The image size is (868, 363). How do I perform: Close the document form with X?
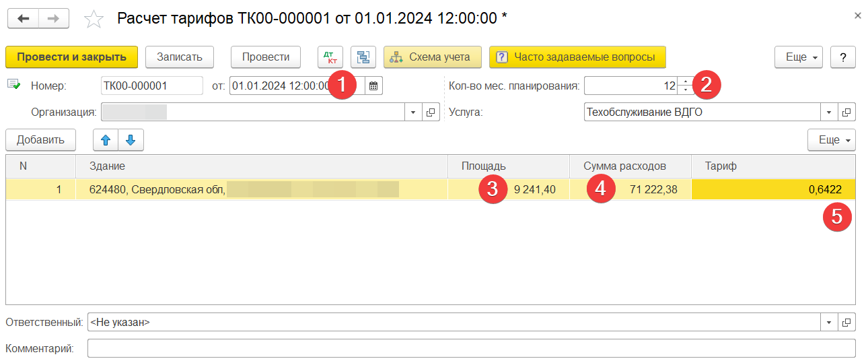click(857, 15)
